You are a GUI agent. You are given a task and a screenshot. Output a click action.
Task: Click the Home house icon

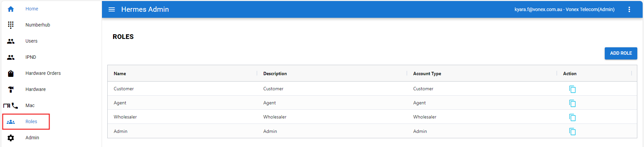tap(11, 9)
